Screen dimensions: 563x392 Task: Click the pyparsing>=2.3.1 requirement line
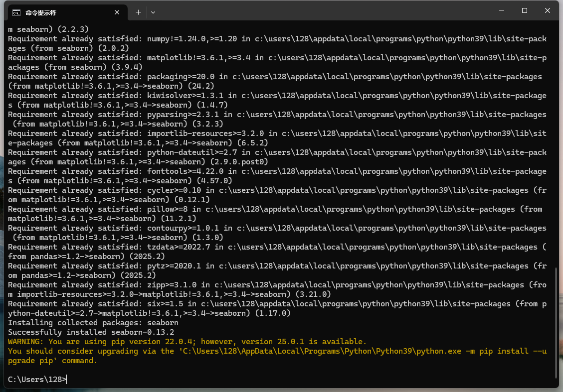277,115
